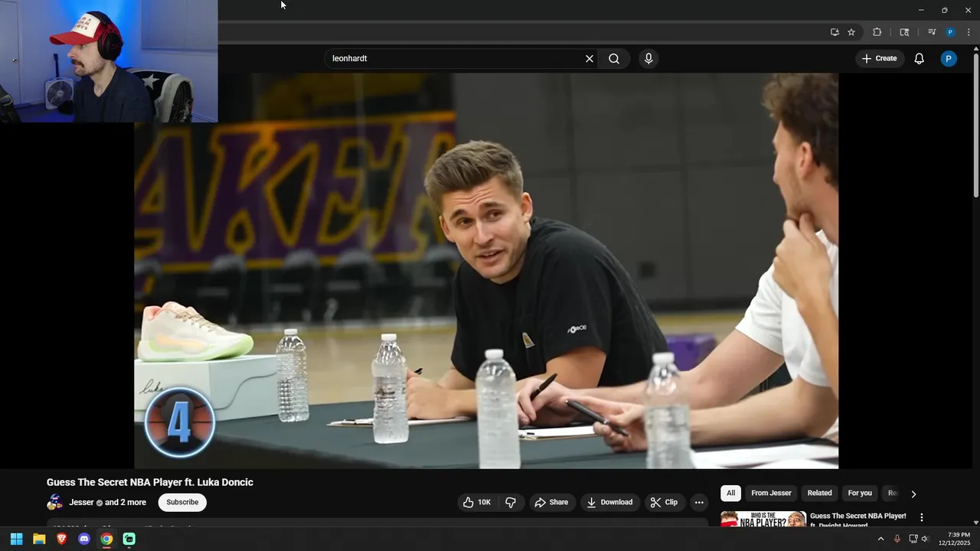Open Chrome three-dot menu
This screenshot has width=980, height=551.
tap(969, 32)
